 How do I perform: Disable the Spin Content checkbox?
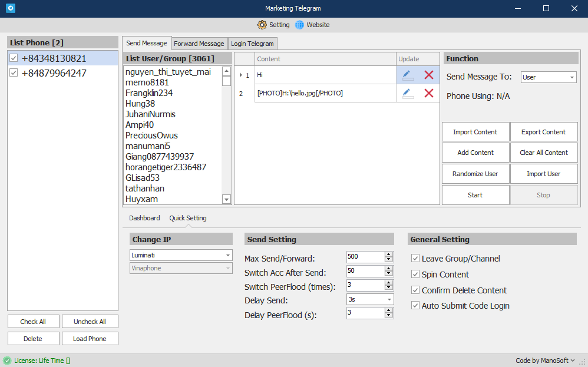(x=415, y=275)
